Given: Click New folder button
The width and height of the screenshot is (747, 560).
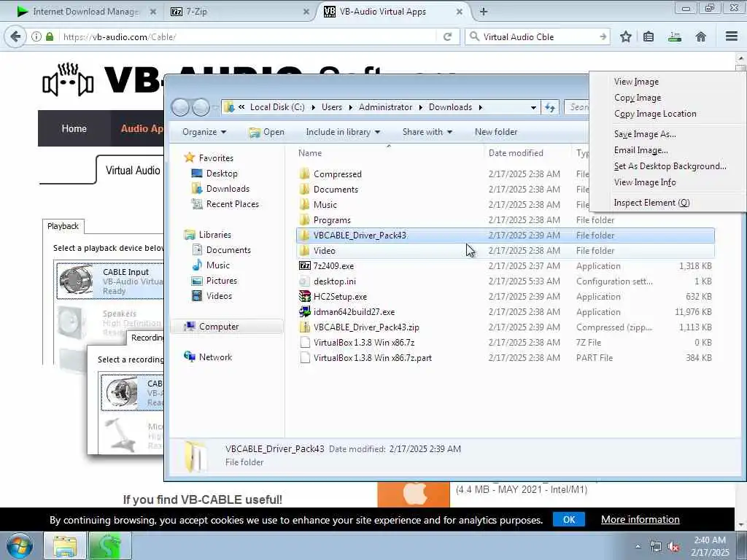Looking at the screenshot, I should click(x=496, y=132).
